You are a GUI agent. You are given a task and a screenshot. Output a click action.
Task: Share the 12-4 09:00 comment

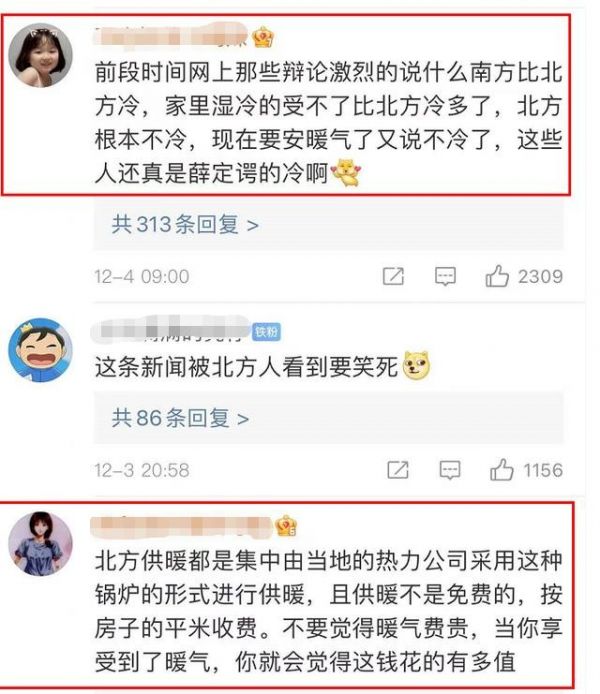[393, 277]
